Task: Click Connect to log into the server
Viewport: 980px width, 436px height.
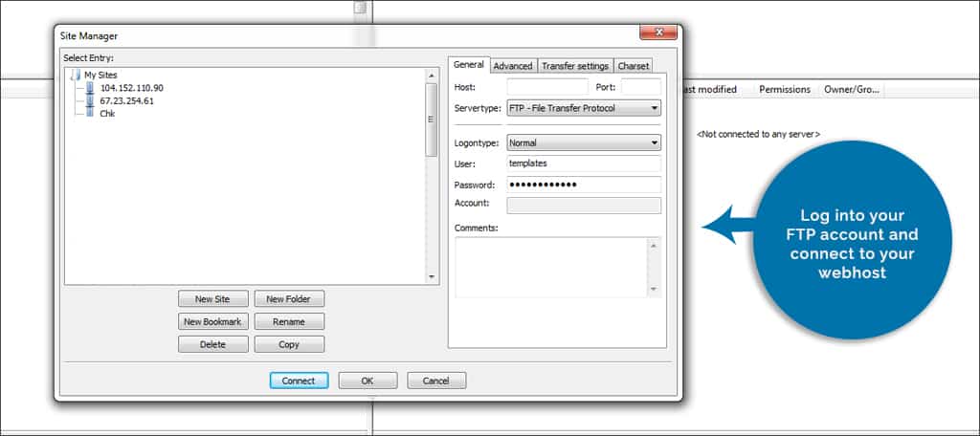Action: 299,381
